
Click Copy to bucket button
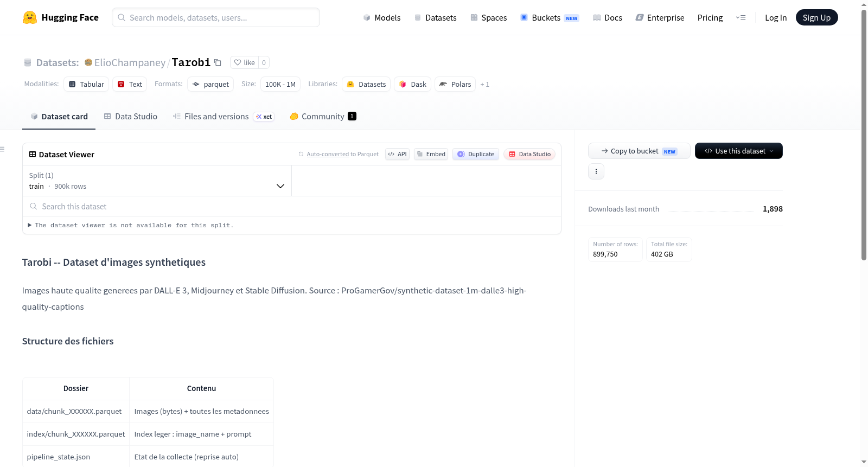point(639,151)
